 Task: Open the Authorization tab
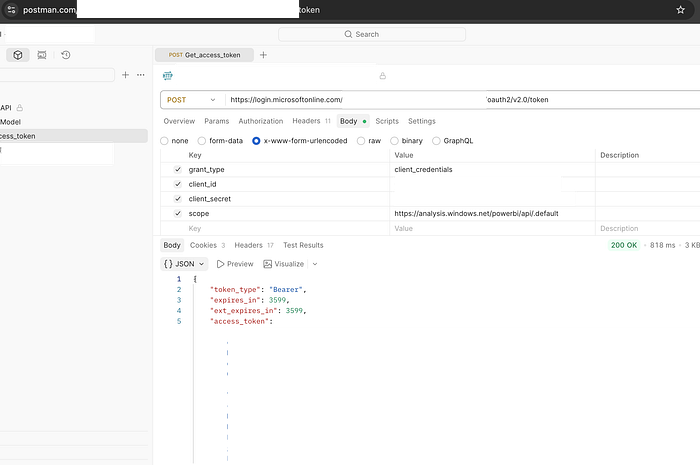pyautogui.click(x=261, y=121)
